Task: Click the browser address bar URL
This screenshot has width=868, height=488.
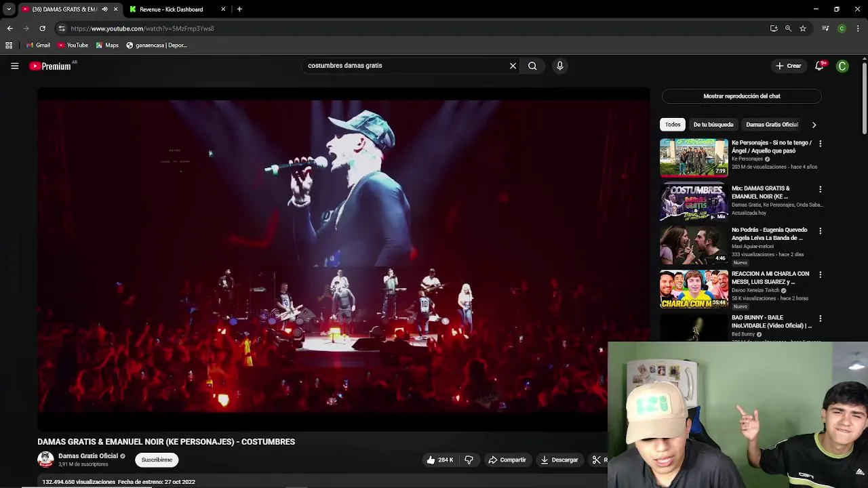Action: (142, 28)
